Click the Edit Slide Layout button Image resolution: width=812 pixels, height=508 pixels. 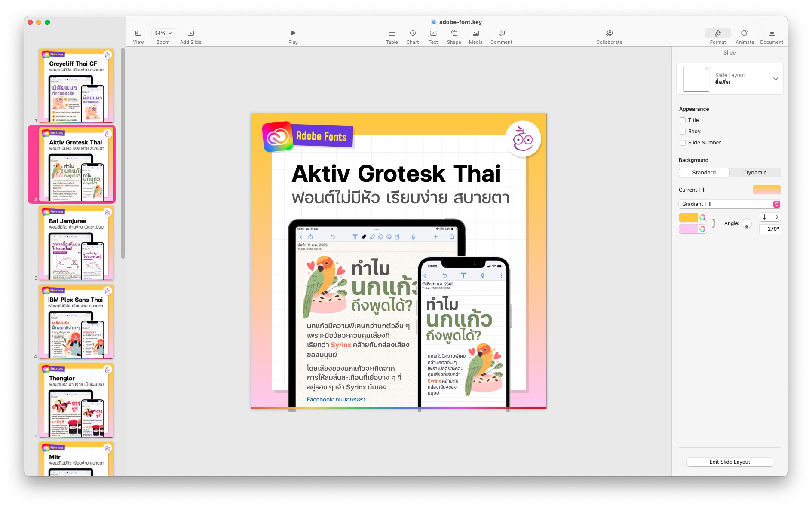click(729, 462)
